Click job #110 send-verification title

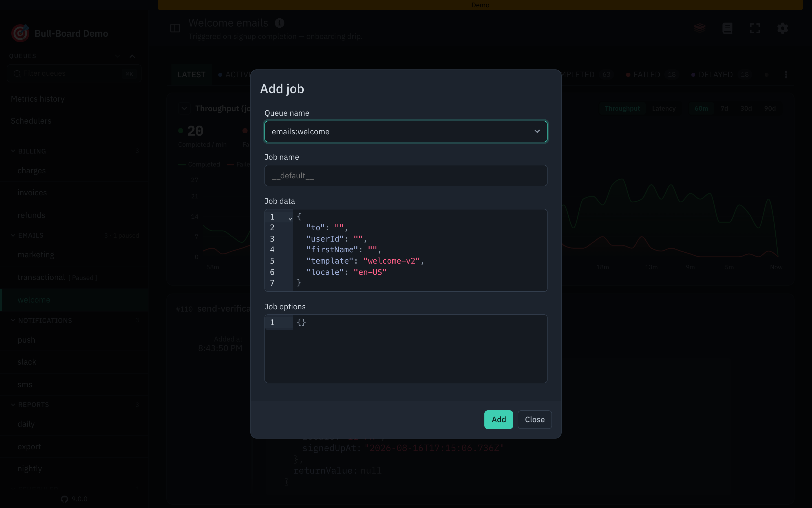click(x=224, y=309)
